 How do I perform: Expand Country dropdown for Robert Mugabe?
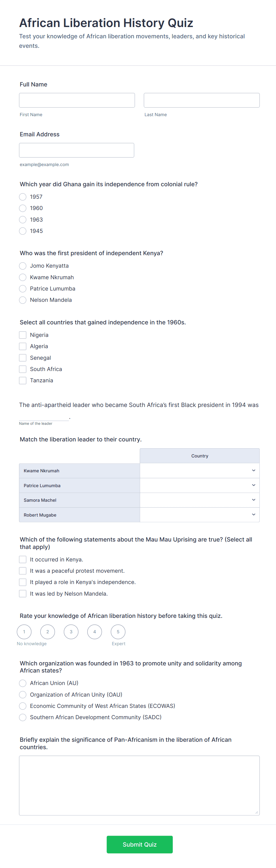click(x=199, y=515)
